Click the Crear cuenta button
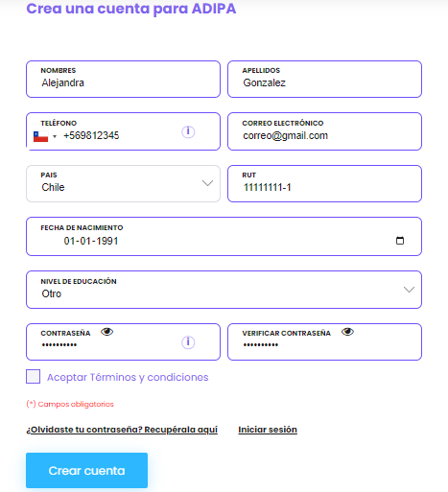 coord(86,470)
